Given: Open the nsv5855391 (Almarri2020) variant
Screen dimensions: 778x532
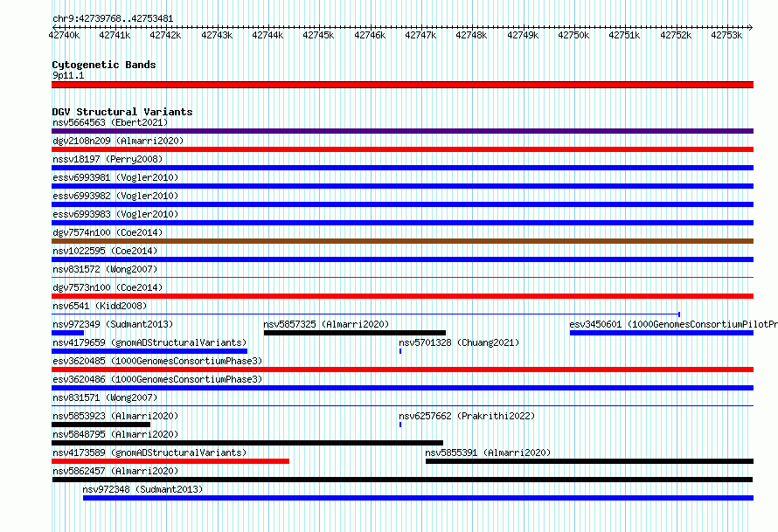Looking at the screenshot, I should (x=488, y=453).
